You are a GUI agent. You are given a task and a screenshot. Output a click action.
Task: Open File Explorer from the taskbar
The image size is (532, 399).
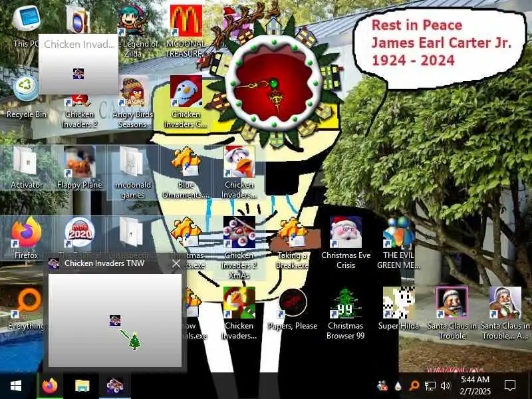(x=82, y=386)
